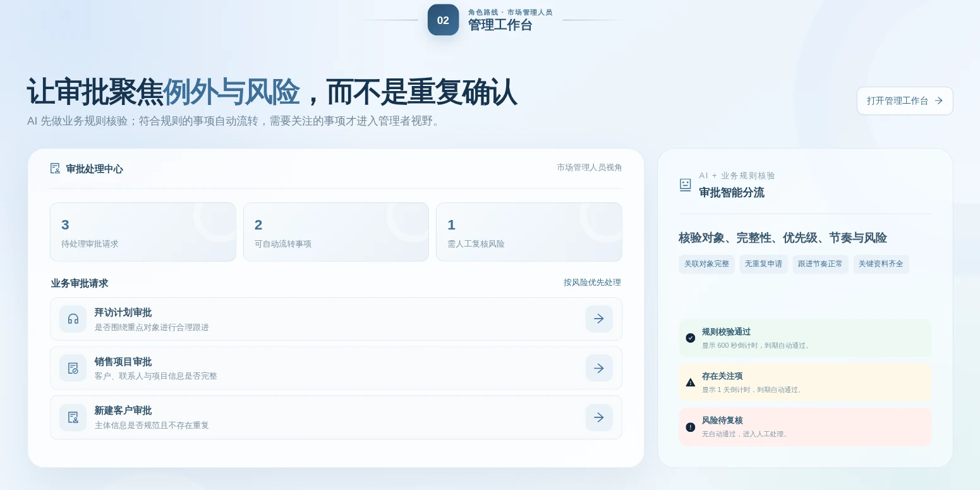This screenshot has width=980, height=490.
Task: Open 拜访计划审批 with its arrow button
Action: [599, 319]
